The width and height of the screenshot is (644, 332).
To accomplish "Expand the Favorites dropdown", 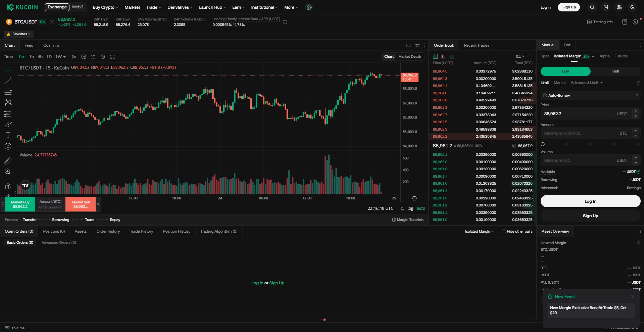I will 18,34.
